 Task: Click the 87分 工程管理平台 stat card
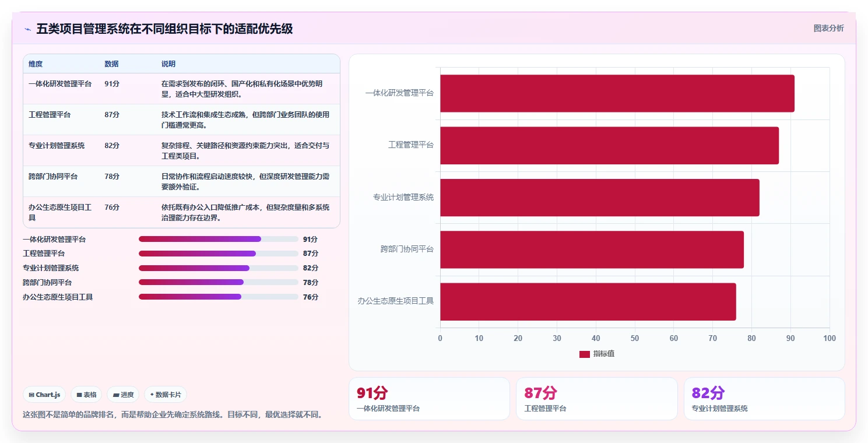(x=597, y=399)
